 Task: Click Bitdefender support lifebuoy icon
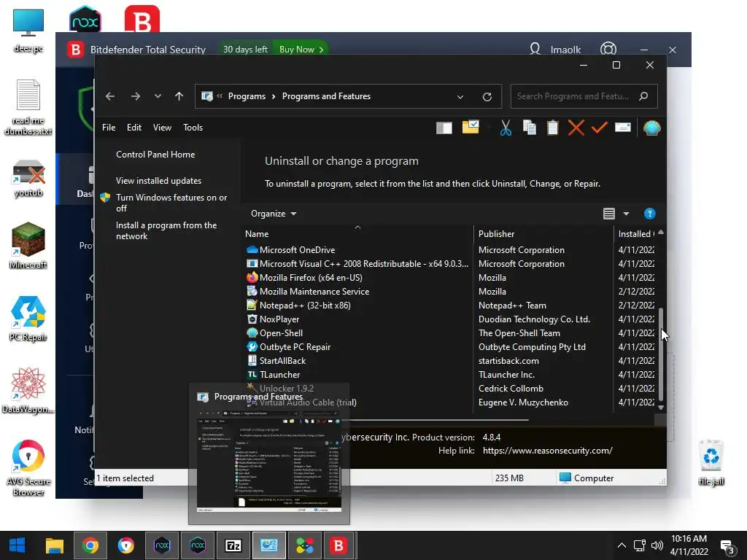coord(608,49)
